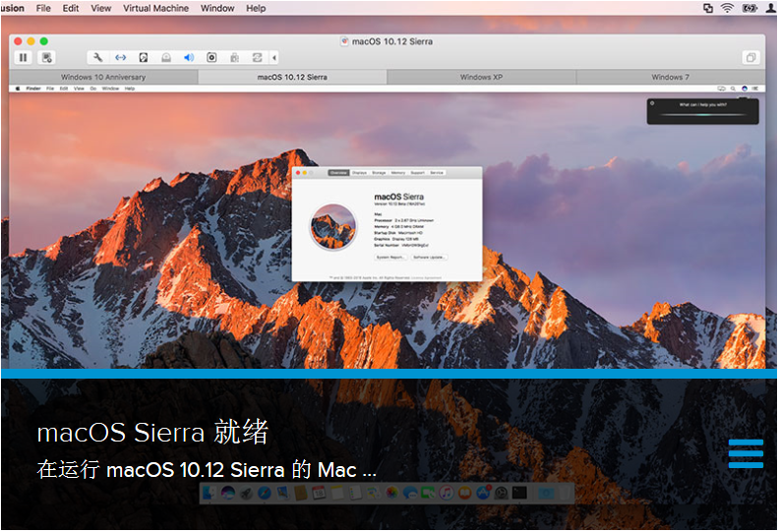Click the Wi-Fi status icon
The width and height of the screenshot is (779, 532).
[727, 8]
